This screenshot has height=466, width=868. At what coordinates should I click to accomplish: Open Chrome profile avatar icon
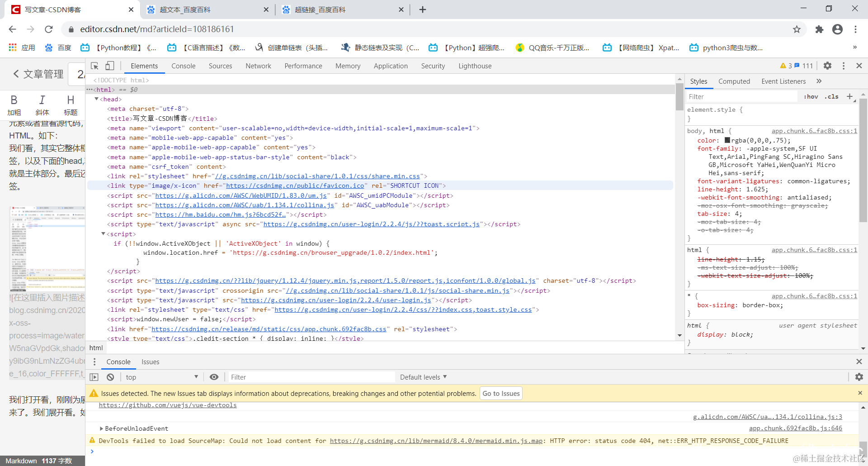837,29
